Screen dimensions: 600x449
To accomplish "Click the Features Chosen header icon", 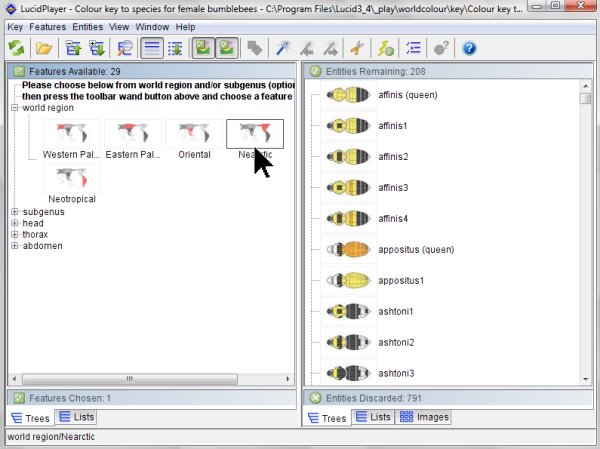I will click(19, 398).
